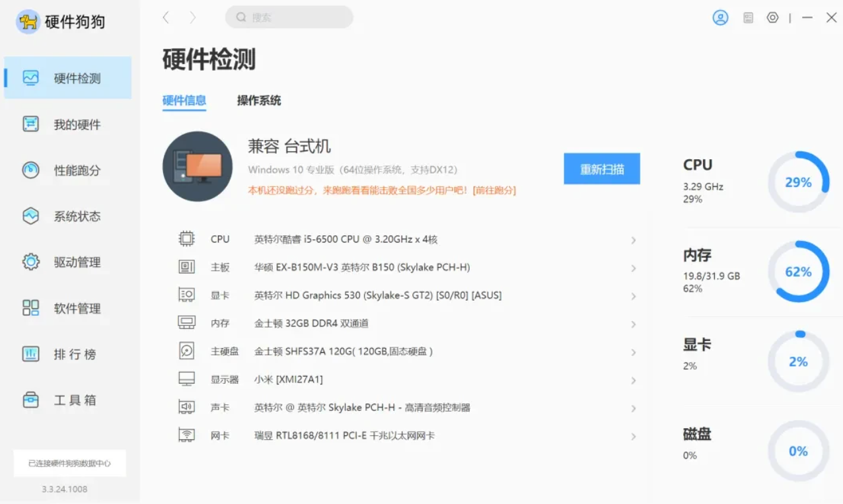Screen dimensions: 843x504
Task: Open the 工具箱 toolbox
Action: [66, 400]
